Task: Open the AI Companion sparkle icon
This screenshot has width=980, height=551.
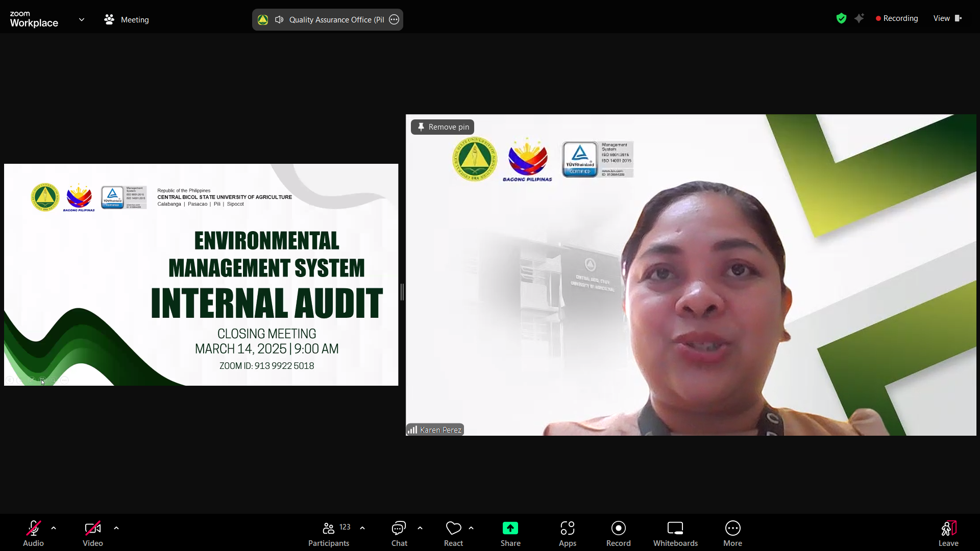Action: 860,19
